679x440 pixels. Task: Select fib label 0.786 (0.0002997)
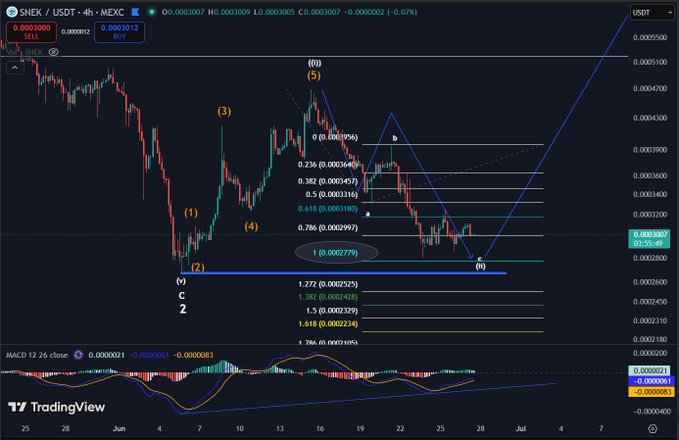328,228
